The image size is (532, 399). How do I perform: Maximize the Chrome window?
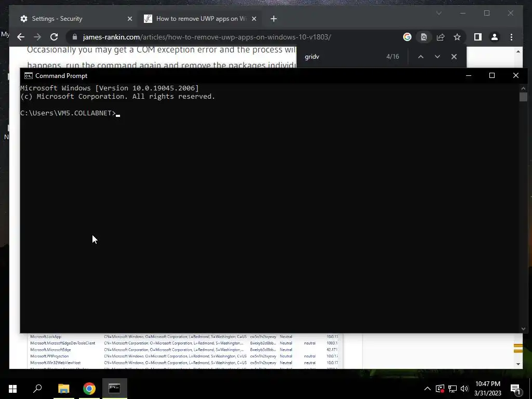click(487, 13)
